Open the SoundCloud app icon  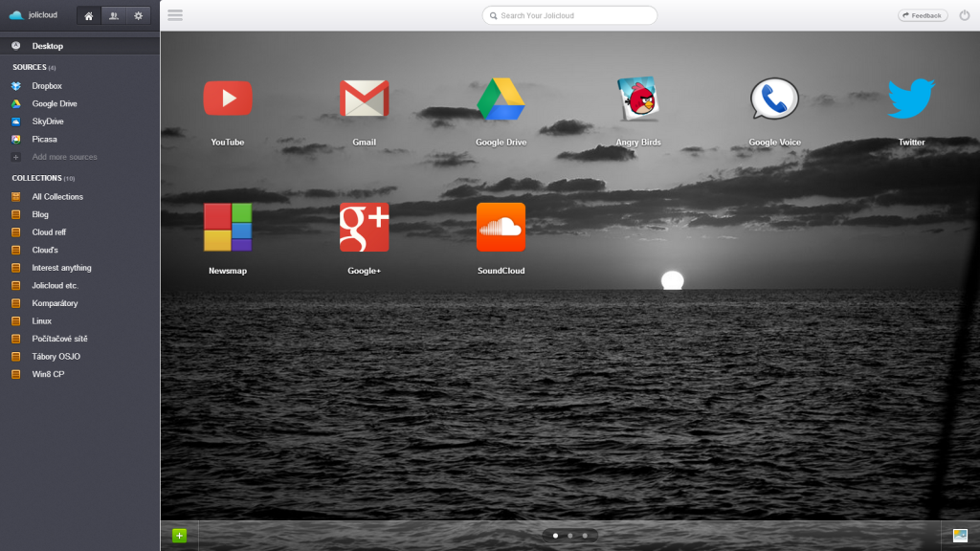pos(501,227)
